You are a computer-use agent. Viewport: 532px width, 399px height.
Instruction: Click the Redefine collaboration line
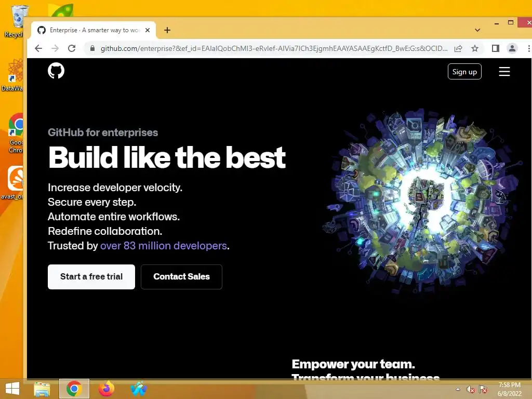click(105, 231)
